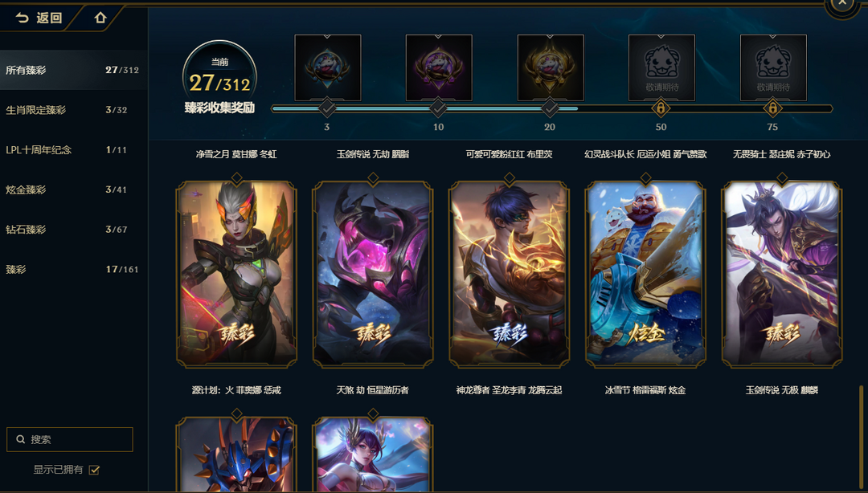Image resolution: width=868 pixels, height=493 pixels.
Task: Click checkmark marker at milestone 20
Action: point(550,108)
